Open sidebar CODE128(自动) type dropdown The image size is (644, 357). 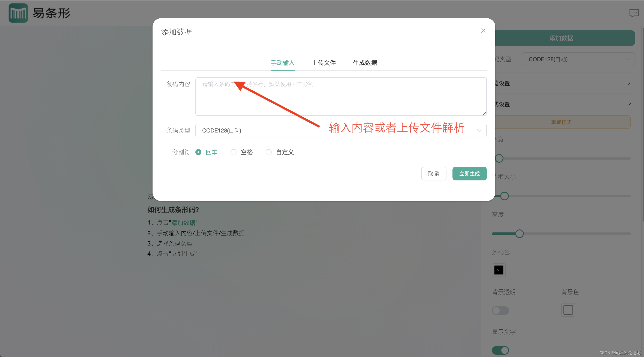tap(578, 59)
